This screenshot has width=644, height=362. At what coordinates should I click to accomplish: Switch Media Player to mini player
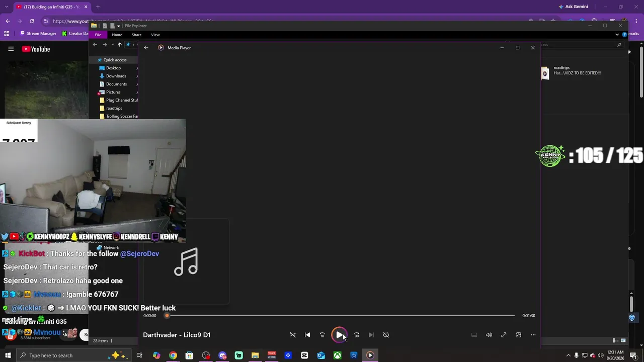[x=518, y=335]
